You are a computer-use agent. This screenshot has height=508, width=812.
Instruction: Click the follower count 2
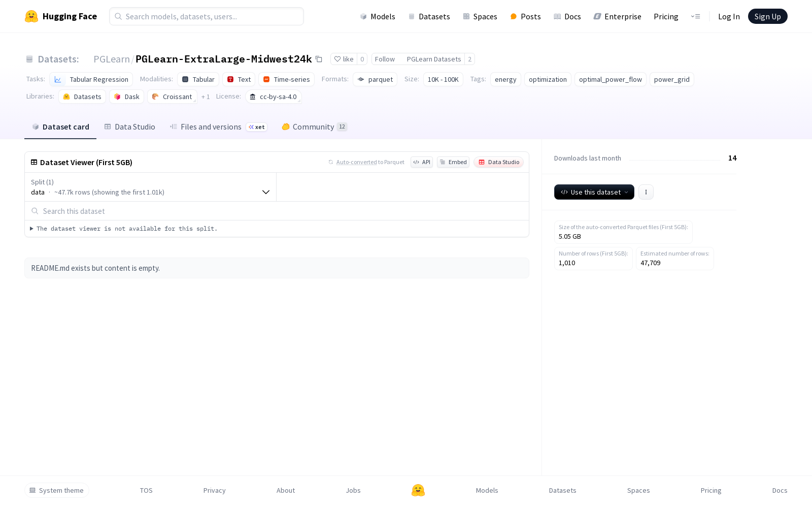(469, 59)
